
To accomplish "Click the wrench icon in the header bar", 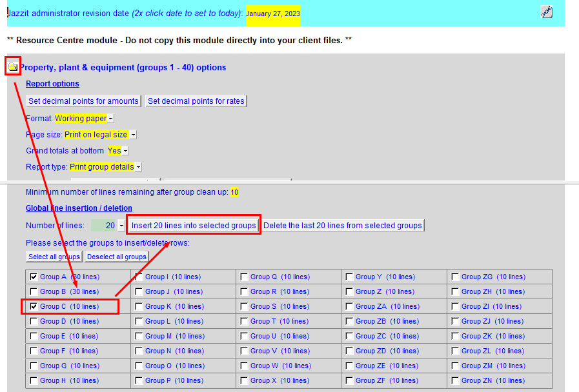I will point(546,12).
